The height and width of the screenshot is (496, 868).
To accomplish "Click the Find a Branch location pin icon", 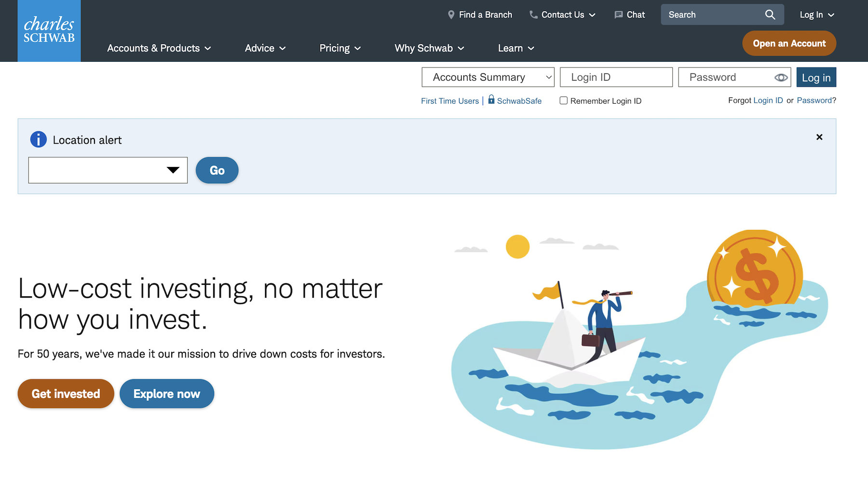I will coord(451,15).
